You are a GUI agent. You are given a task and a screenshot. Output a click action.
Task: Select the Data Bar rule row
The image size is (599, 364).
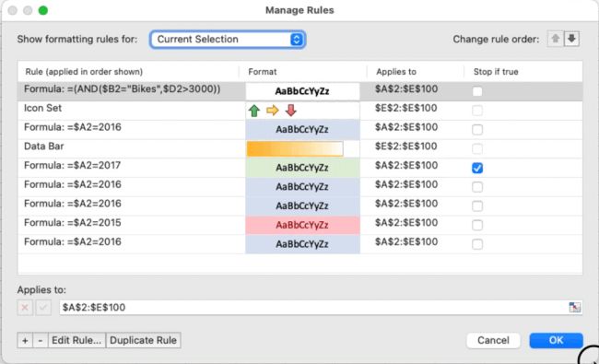coord(299,148)
